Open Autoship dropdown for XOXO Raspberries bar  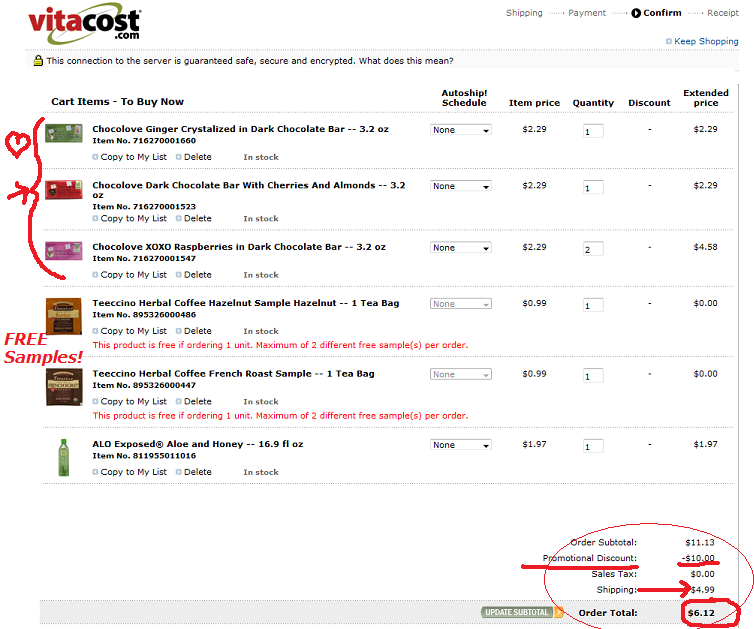[x=461, y=248]
